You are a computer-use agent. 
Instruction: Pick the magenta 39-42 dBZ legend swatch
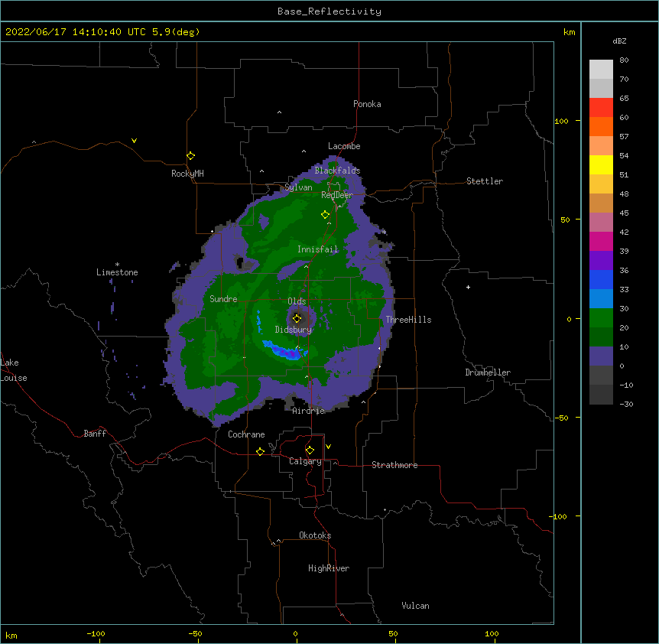pyautogui.click(x=601, y=241)
